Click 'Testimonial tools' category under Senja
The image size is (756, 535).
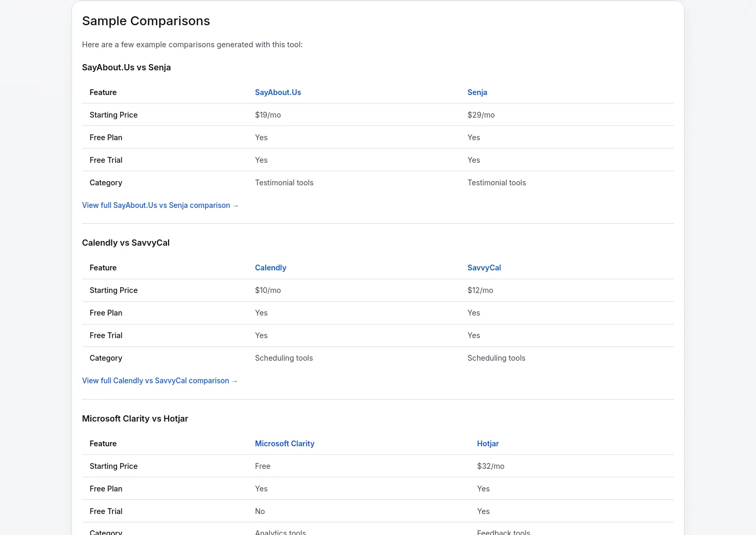tap(497, 183)
